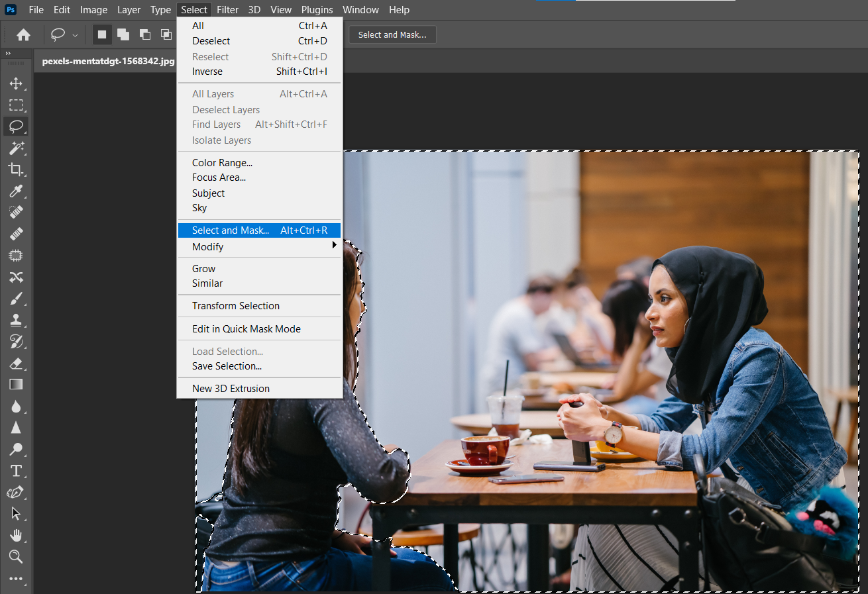This screenshot has height=594, width=868.
Task: Open the Lasso tool preset dropdown
Action: pos(75,35)
